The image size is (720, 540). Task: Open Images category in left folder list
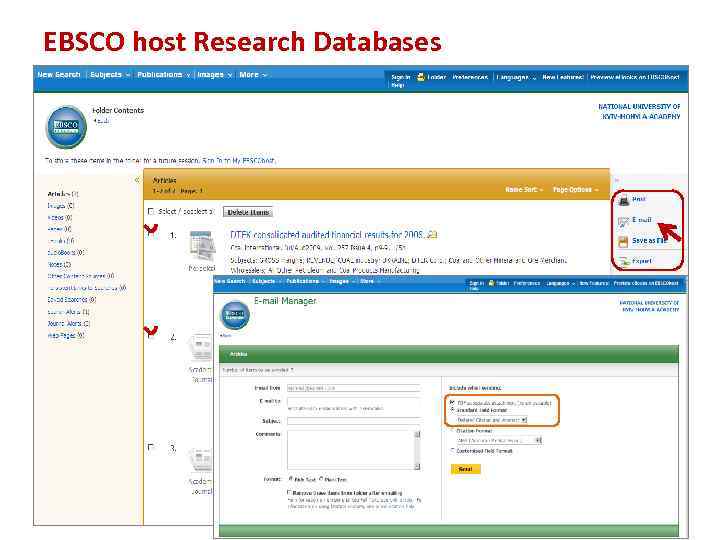coord(61,206)
